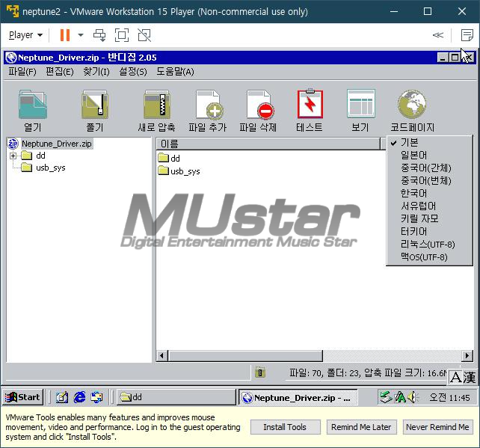The height and width of the screenshot is (448, 480).
Task: Enter full screen mode in VMware Player
Action: [122, 35]
